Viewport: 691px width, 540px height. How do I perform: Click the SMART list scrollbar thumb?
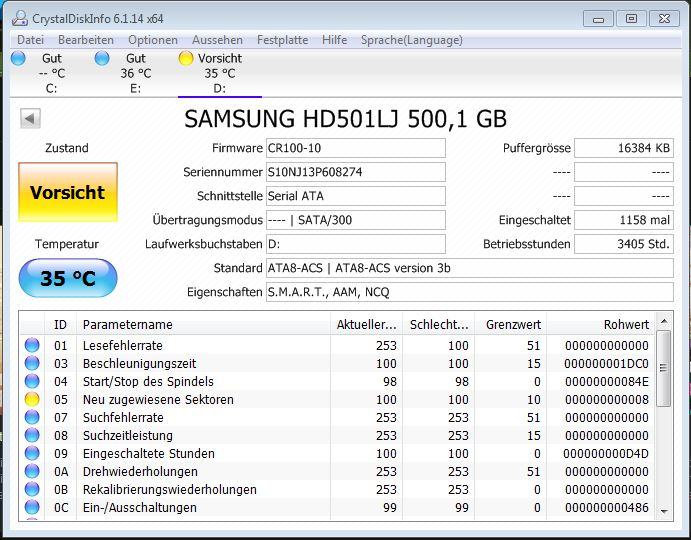tap(664, 369)
